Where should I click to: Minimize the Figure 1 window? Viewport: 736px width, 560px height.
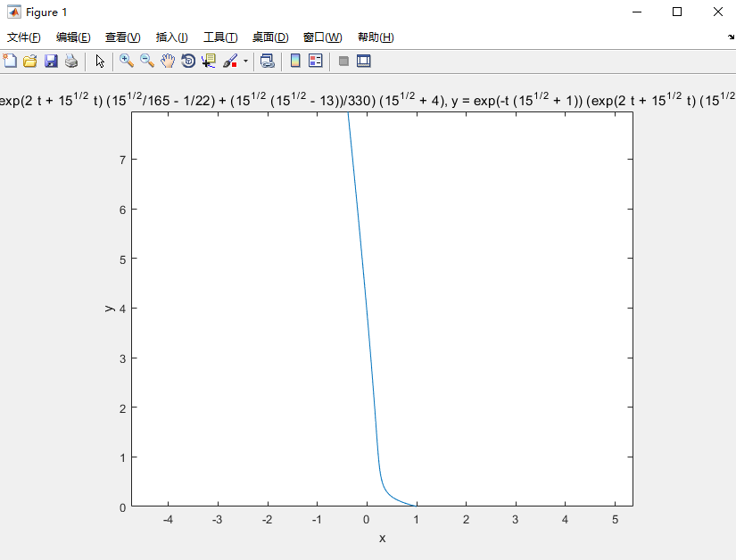(x=637, y=12)
